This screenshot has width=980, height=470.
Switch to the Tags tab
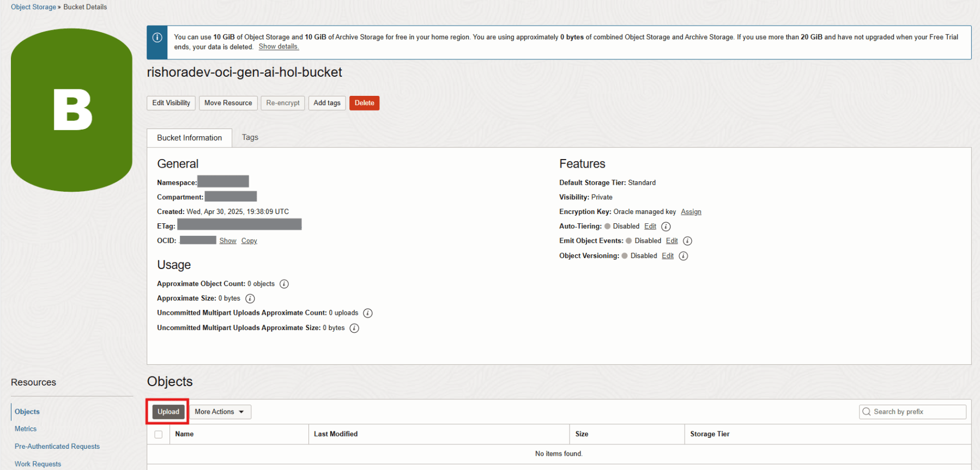click(250, 138)
